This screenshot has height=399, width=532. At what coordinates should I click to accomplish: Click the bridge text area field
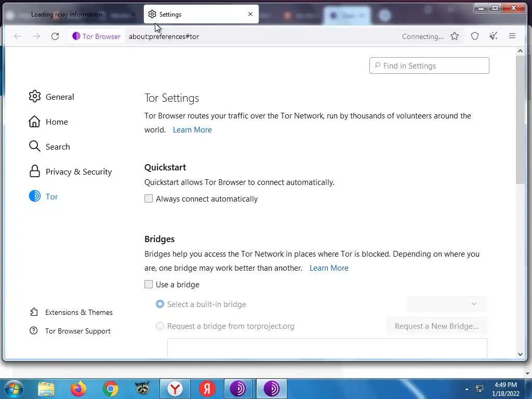click(327, 348)
